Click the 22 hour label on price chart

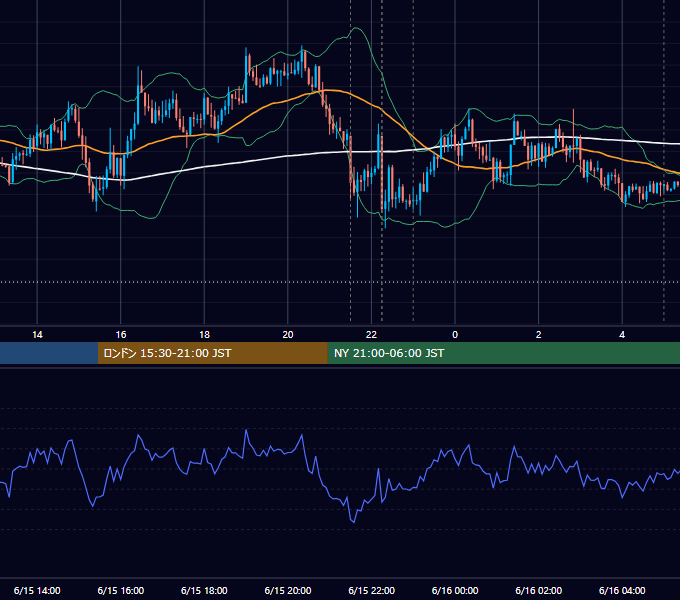pos(371,335)
